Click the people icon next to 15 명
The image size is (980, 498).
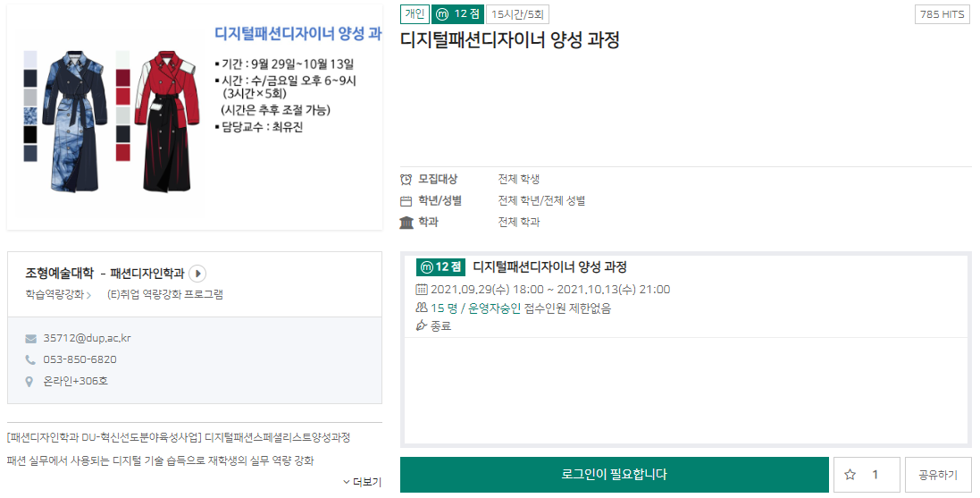point(422,308)
